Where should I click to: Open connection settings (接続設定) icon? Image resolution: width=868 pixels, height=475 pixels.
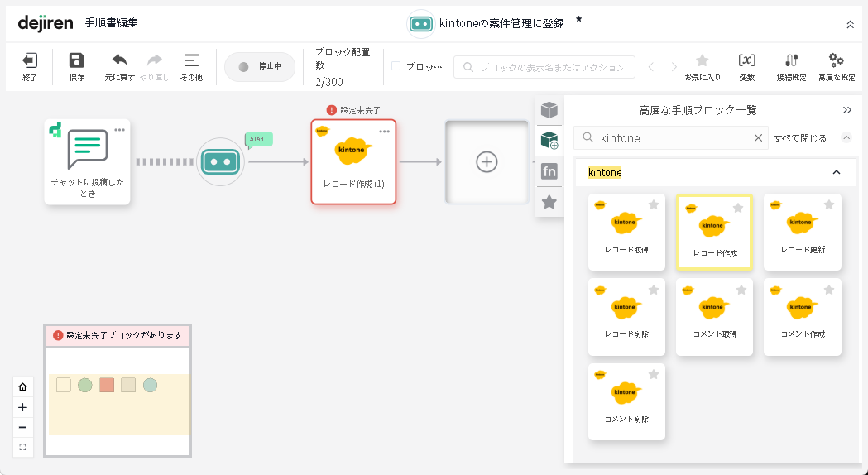click(x=791, y=61)
